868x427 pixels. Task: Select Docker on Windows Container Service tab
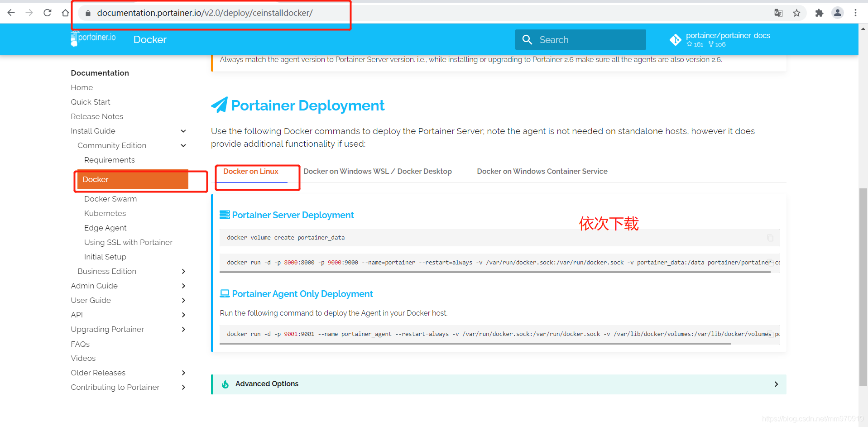(542, 171)
